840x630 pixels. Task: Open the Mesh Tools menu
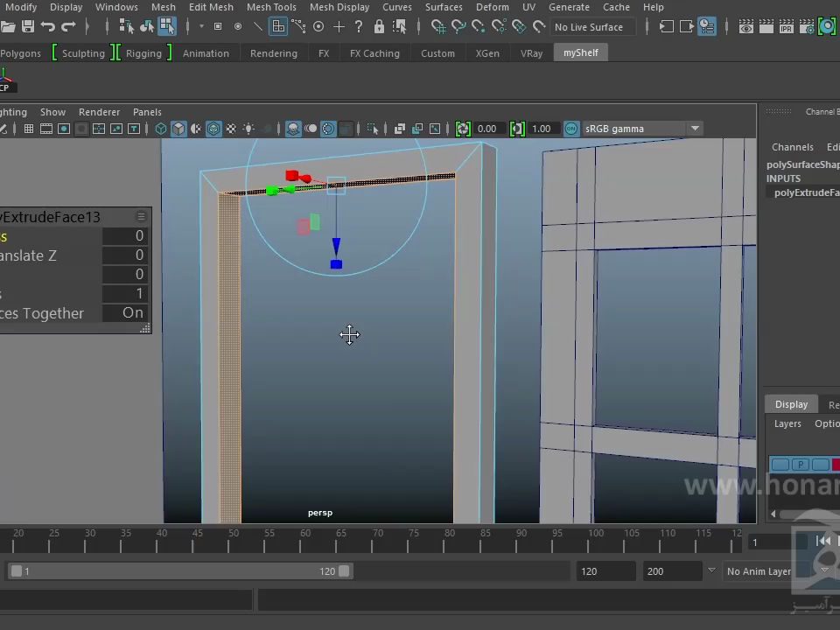pyautogui.click(x=271, y=7)
